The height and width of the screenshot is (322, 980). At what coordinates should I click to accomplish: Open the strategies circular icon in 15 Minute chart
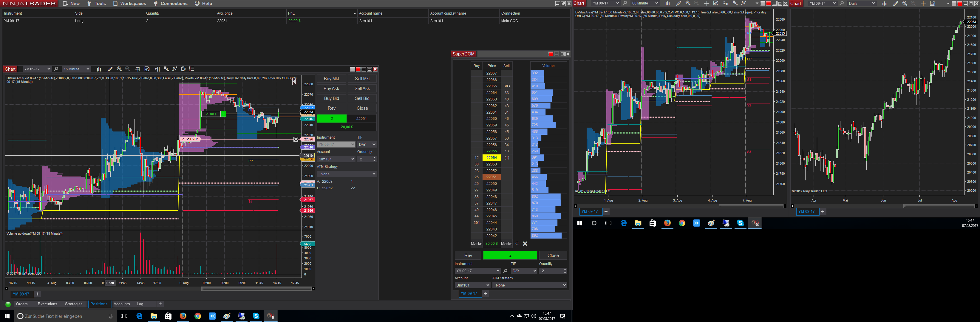point(183,69)
